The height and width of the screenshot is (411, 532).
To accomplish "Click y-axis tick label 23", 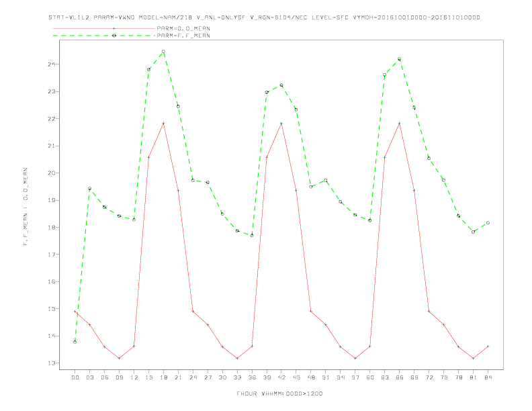I will click(52, 91).
